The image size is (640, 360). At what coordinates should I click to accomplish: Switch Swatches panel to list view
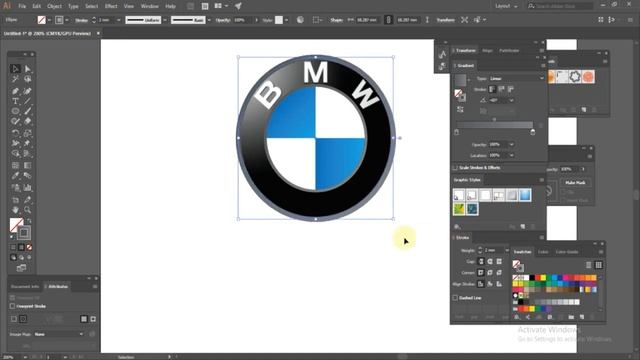coord(589,265)
